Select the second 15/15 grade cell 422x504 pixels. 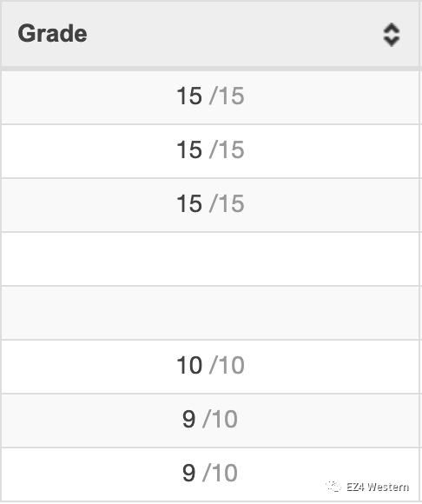coord(210,151)
